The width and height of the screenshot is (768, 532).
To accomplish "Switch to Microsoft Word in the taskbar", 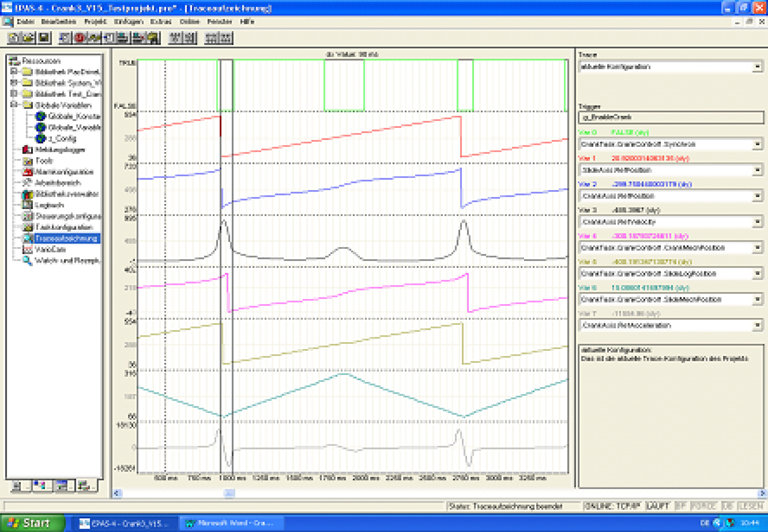I will [231, 523].
